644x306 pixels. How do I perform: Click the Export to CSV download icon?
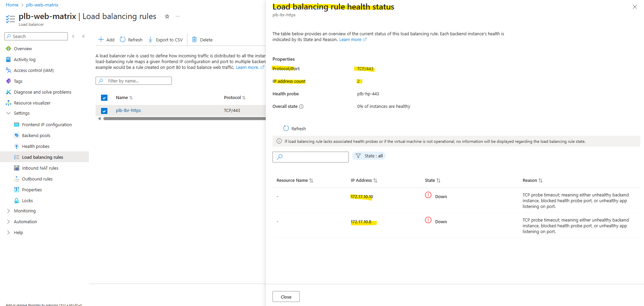pyautogui.click(x=150, y=40)
